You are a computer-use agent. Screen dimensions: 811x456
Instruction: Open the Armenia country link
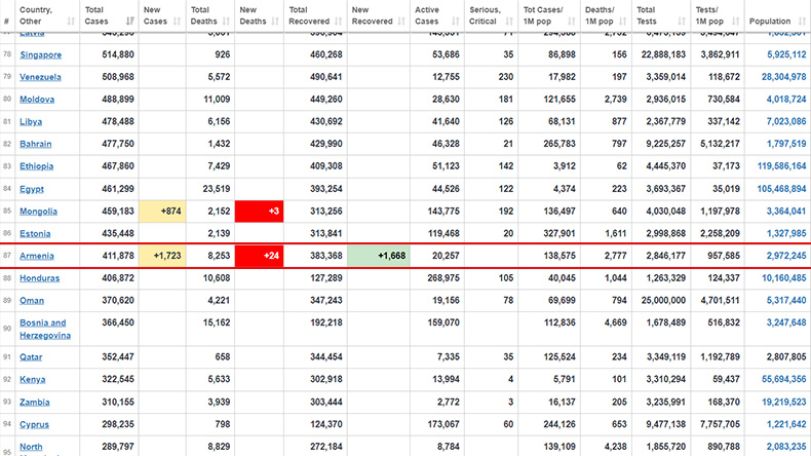coord(37,256)
